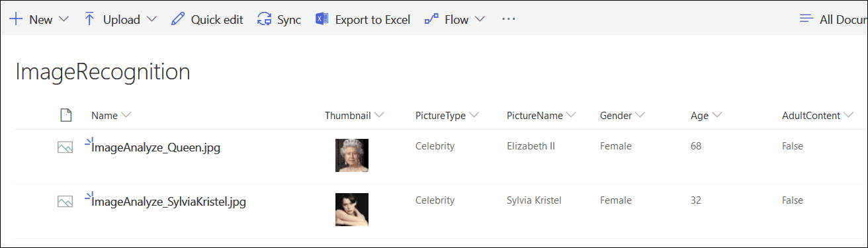Click image file icon for ImageAnalyze_SylviaKristel.jpg
Image resolution: width=868 pixels, height=248 pixels.
[x=65, y=202]
